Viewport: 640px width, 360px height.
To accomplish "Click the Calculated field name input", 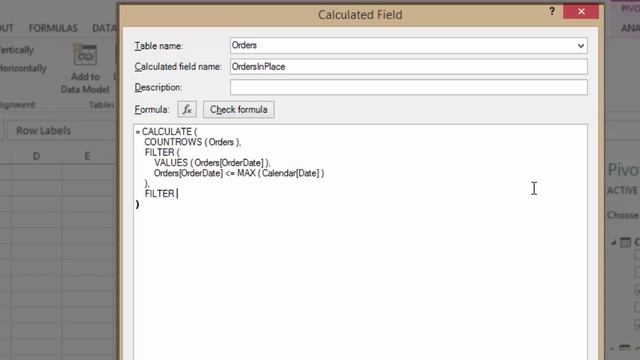I will tap(409, 67).
